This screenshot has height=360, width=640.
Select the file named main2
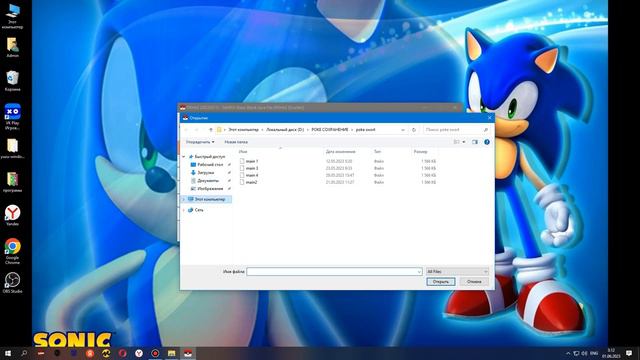tap(251, 182)
